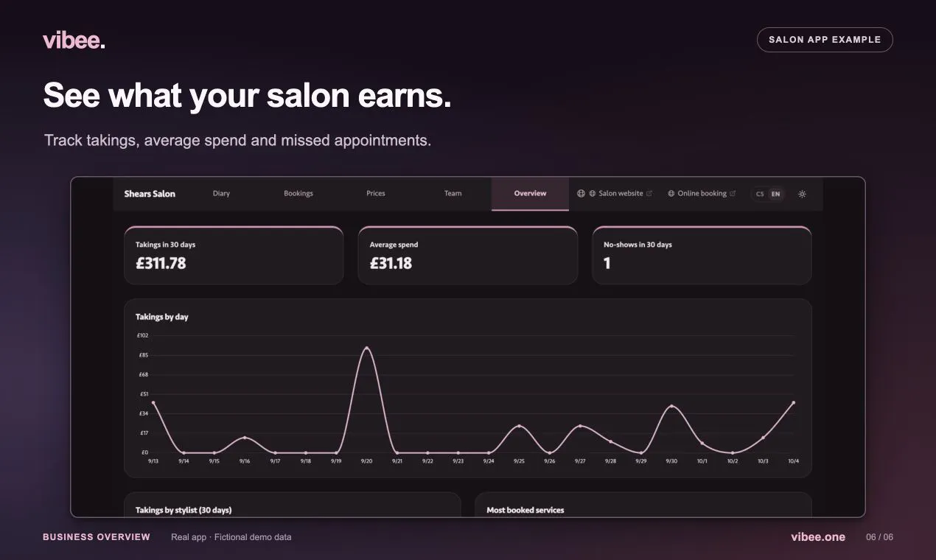Image resolution: width=936 pixels, height=560 pixels.
Task: Click the 06 / 06 page indicator
Action: pyautogui.click(x=879, y=537)
